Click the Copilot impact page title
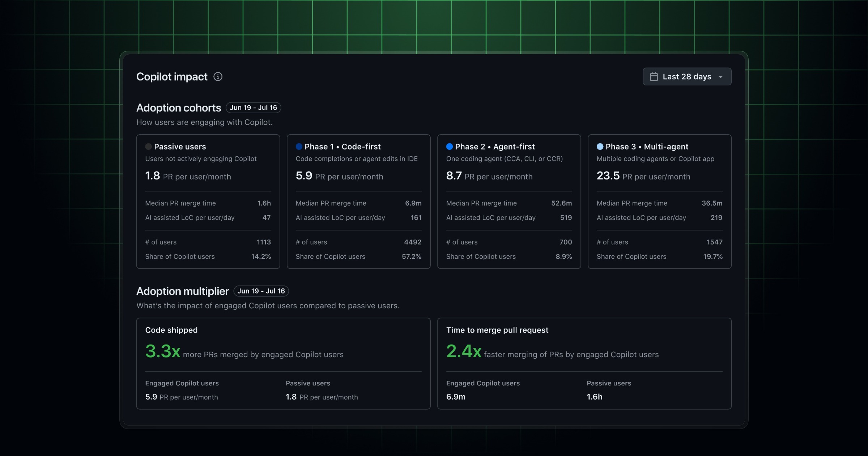Image resolution: width=868 pixels, height=456 pixels. coord(172,77)
